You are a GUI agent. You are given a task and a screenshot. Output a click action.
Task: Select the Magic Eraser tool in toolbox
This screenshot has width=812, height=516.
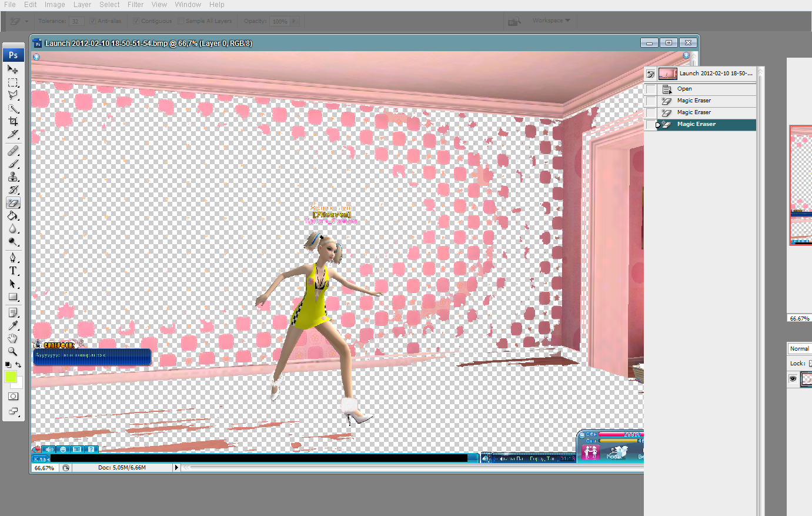tap(13, 203)
